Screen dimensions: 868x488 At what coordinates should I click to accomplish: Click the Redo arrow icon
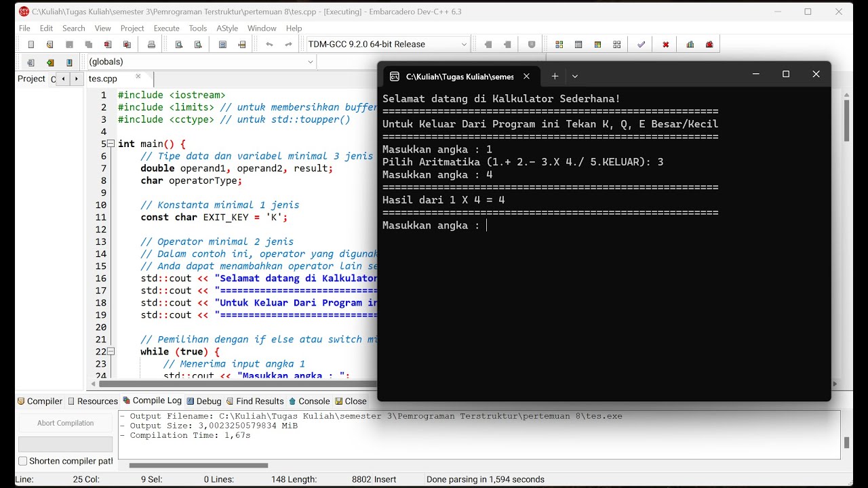click(288, 45)
